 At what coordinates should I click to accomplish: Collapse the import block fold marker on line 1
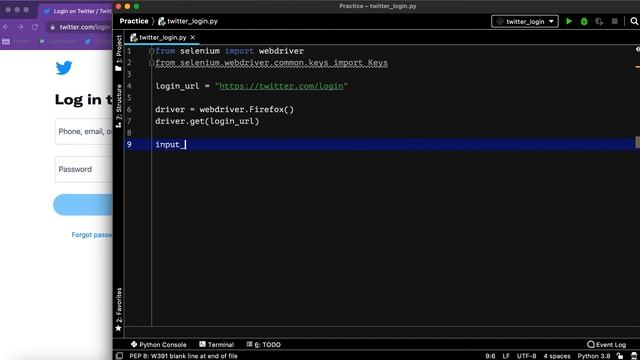pos(151,51)
